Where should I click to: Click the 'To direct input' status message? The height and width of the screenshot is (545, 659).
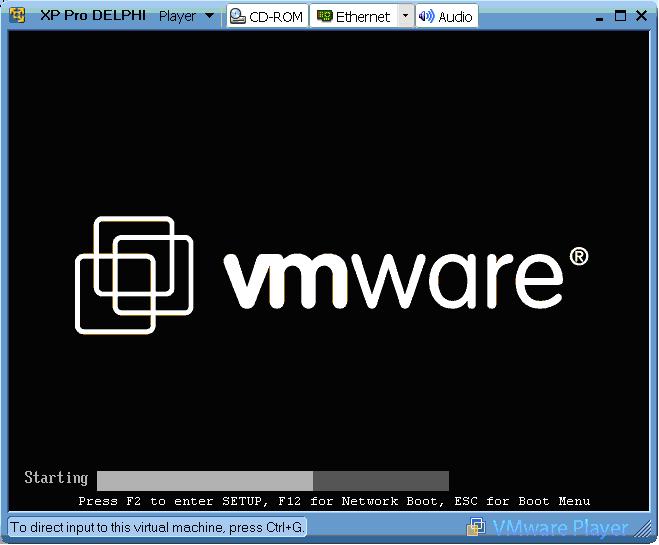[x=157, y=527]
